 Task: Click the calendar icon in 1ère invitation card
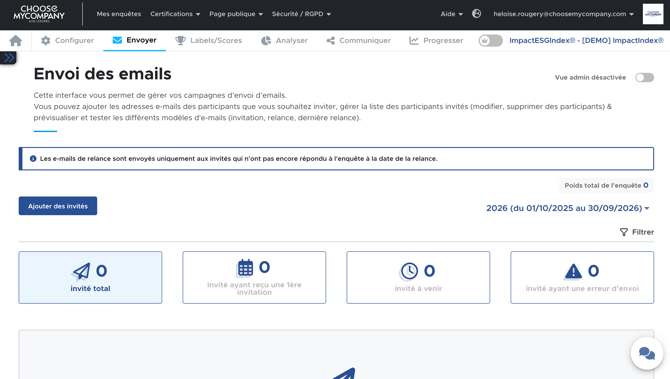coord(245,267)
